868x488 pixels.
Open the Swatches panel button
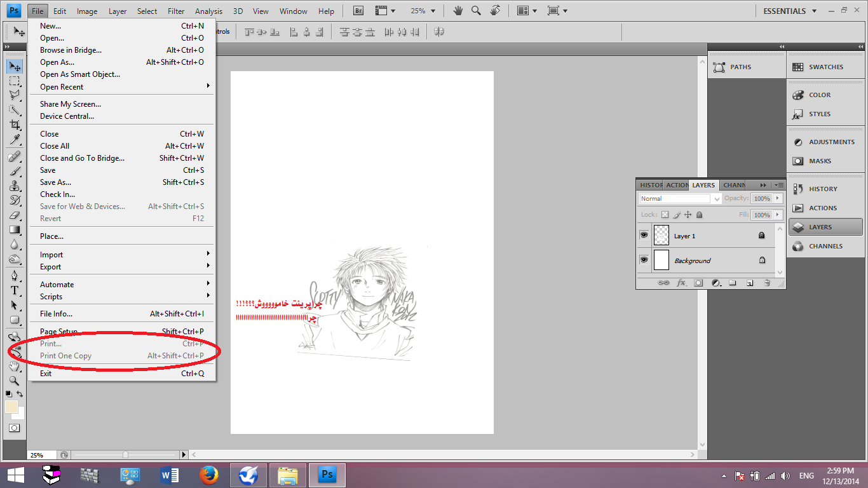click(825, 67)
